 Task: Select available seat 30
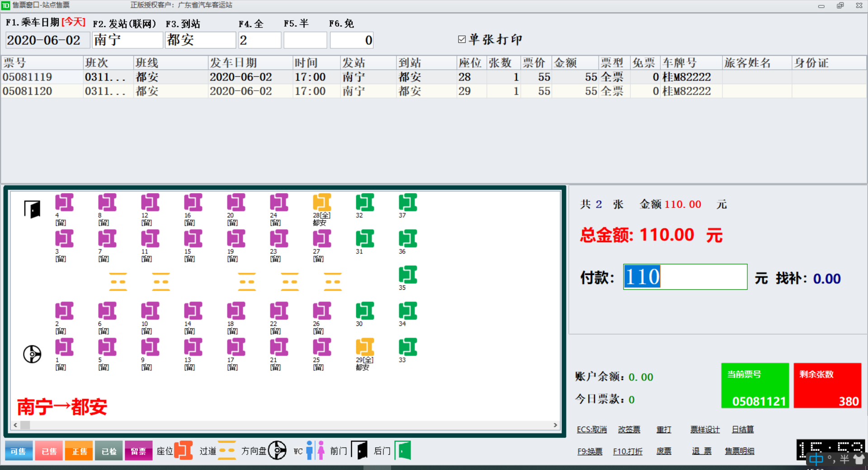point(364,311)
